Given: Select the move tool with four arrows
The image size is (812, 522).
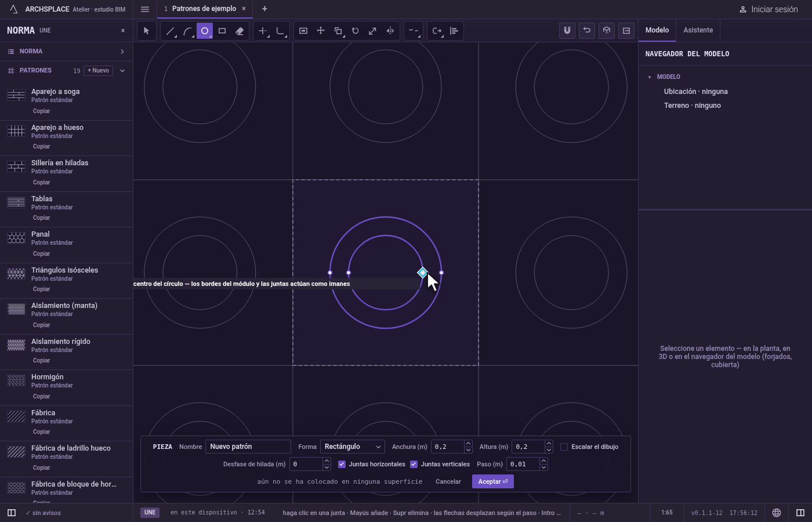Looking at the screenshot, I should pos(321,31).
